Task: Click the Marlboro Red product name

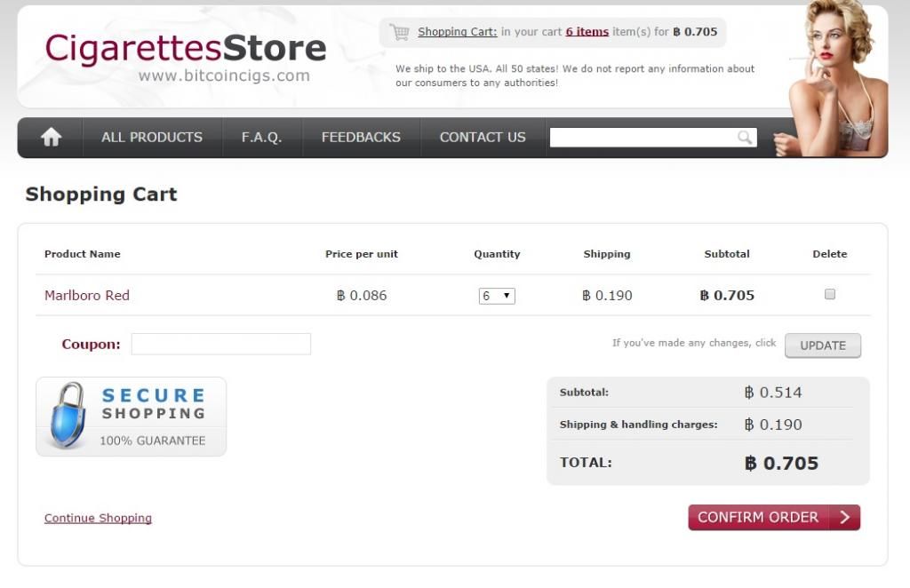Action: (x=87, y=295)
